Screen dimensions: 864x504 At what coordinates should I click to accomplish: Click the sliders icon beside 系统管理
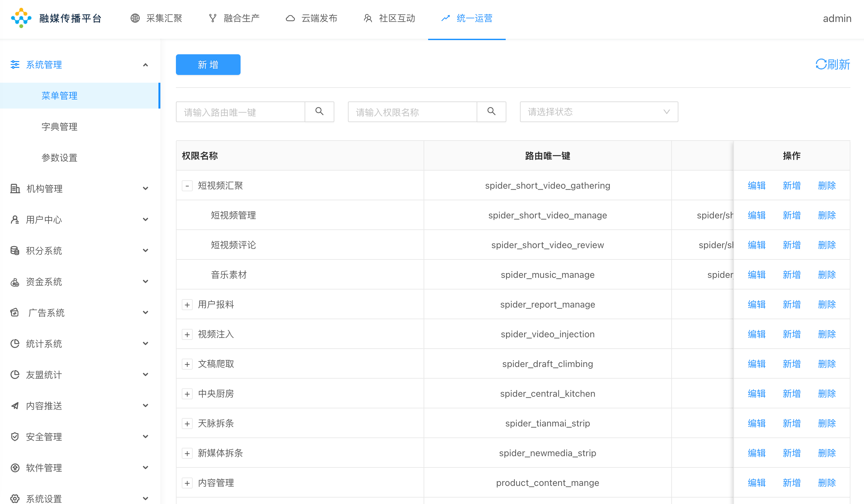(x=15, y=64)
